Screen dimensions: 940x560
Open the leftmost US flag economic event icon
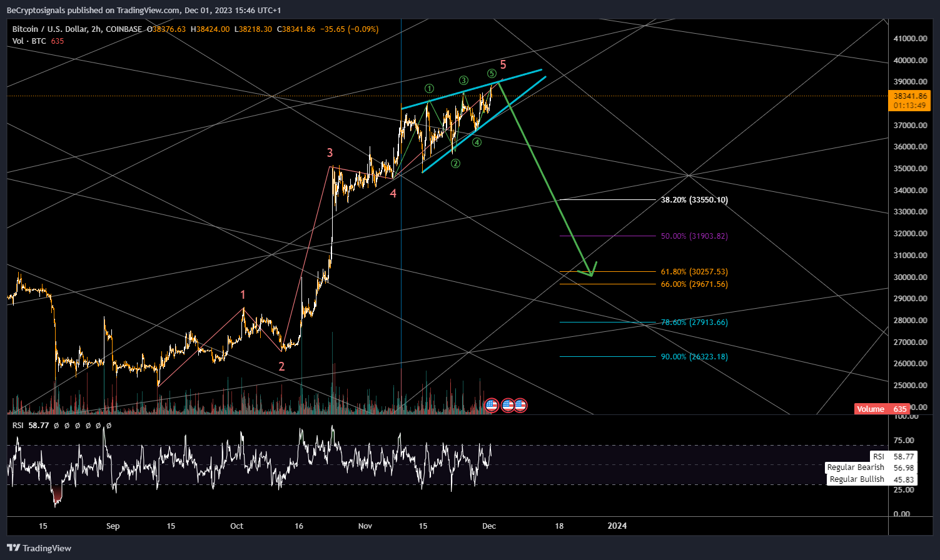(x=492, y=405)
